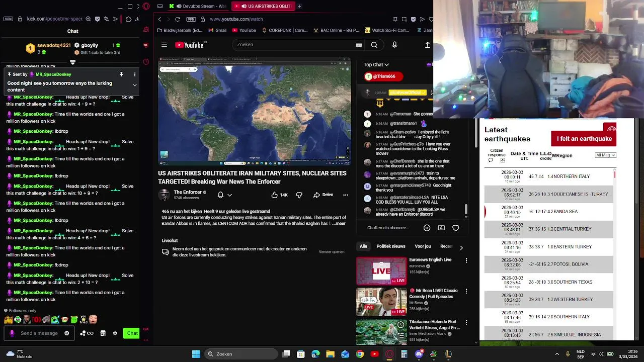Open the Kick shop storefront icon

(103, 333)
